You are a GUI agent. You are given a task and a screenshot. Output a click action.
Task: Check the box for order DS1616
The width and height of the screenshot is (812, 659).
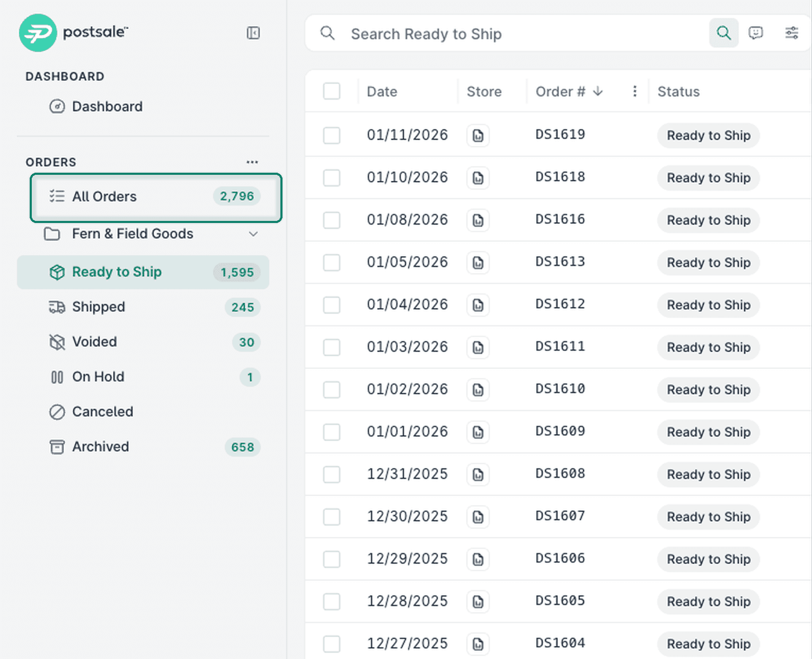click(332, 220)
